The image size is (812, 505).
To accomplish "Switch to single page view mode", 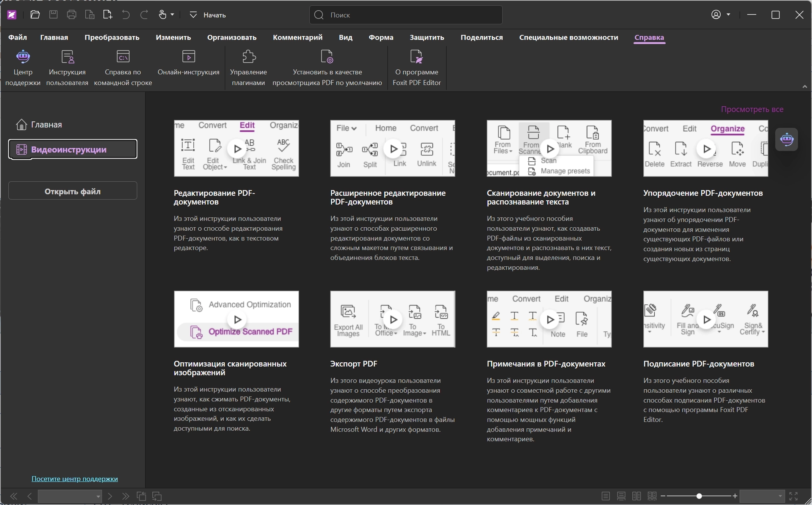I will 606,496.
